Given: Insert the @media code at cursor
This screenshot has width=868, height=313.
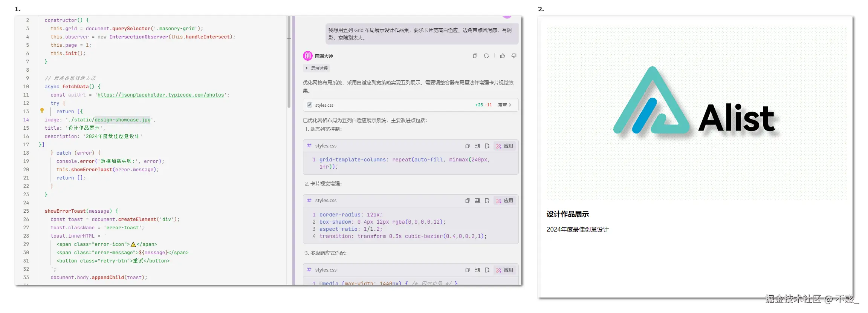Looking at the screenshot, I should tap(477, 270).
